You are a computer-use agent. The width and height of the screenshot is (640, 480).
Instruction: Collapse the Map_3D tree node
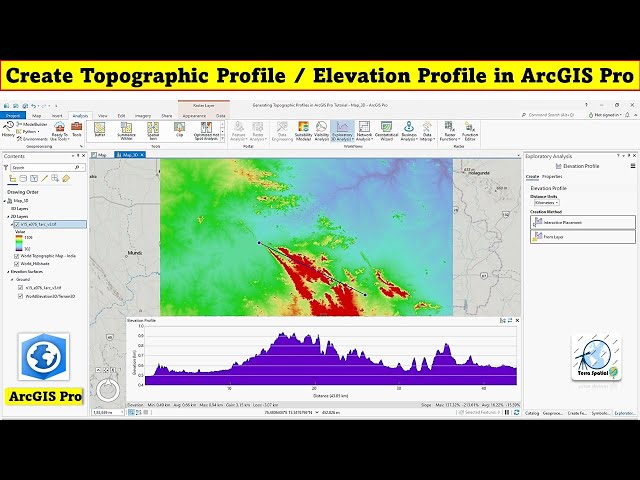[x=5, y=201]
